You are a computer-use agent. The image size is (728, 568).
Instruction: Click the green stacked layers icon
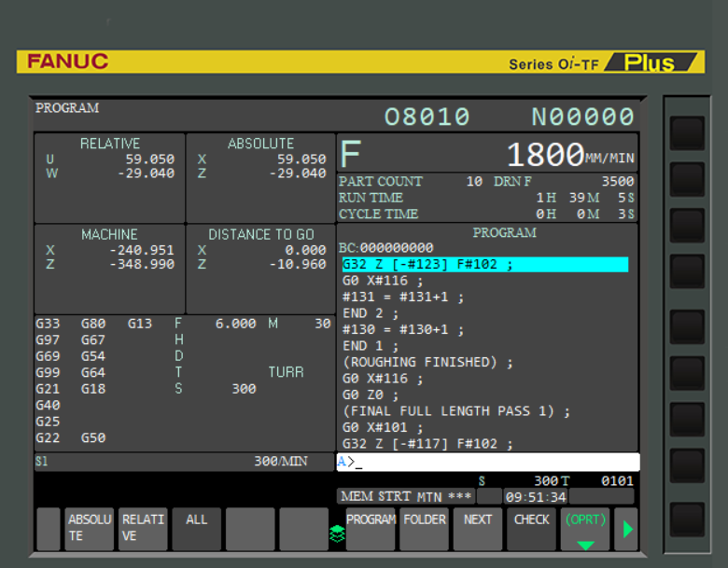(337, 533)
